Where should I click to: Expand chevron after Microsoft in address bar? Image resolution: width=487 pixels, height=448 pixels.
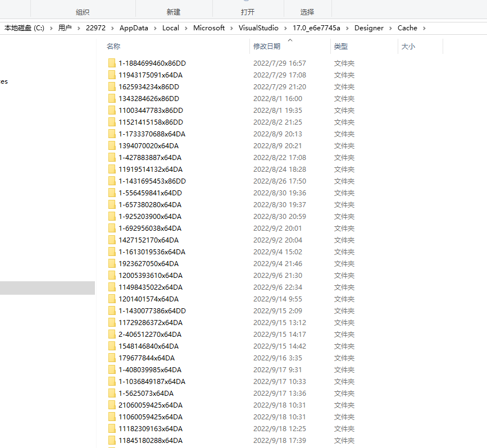coord(231,28)
